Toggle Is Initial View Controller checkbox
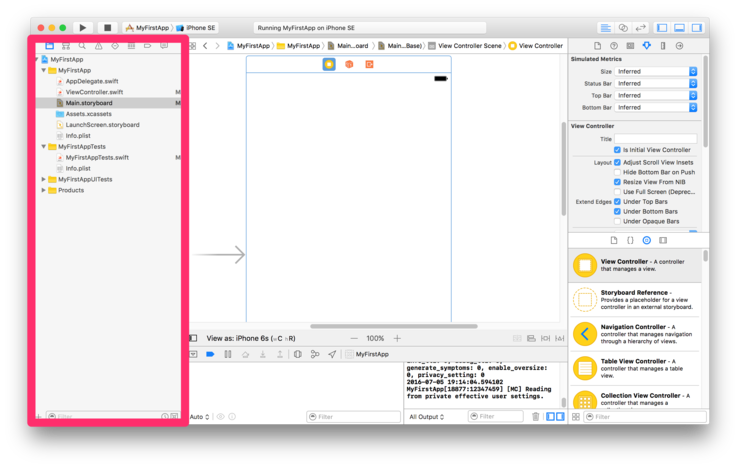 [617, 150]
